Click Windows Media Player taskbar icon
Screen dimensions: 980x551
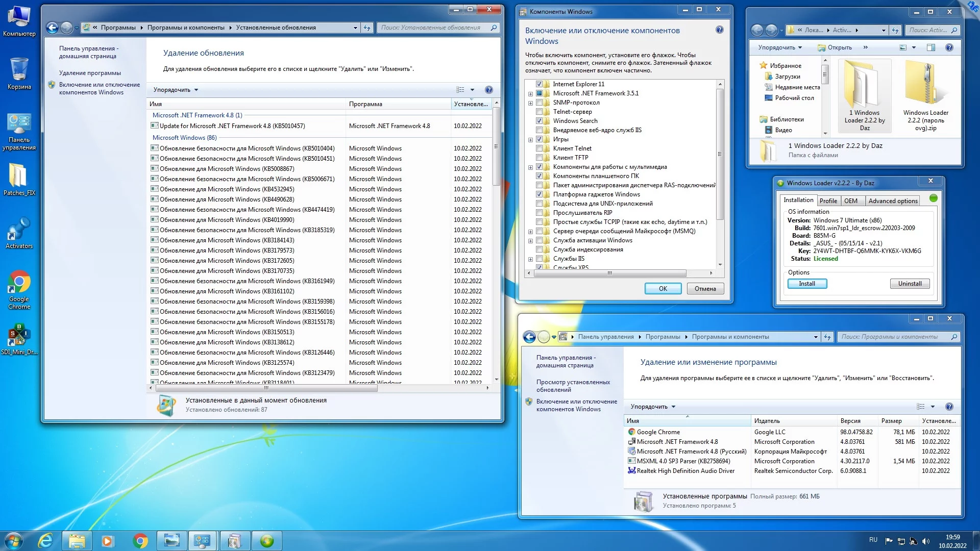point(108,541)
